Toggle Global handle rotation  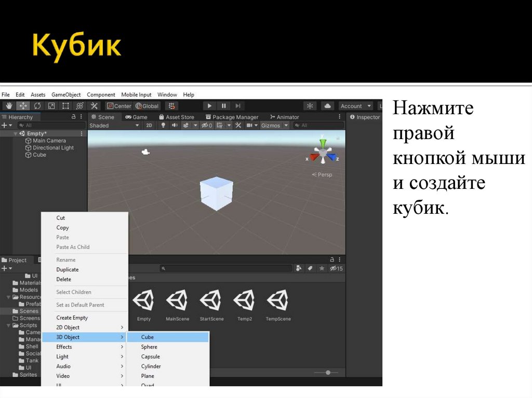click(x=147, y=106)
